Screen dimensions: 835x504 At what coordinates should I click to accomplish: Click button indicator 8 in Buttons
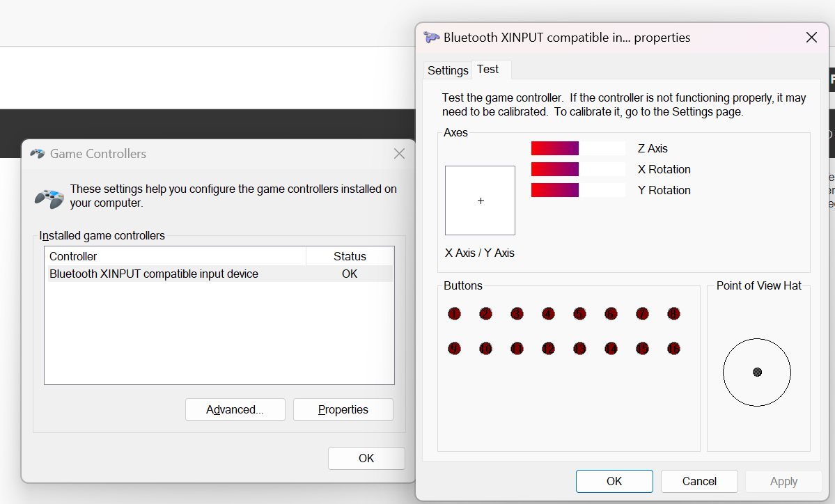click(673, 314)
